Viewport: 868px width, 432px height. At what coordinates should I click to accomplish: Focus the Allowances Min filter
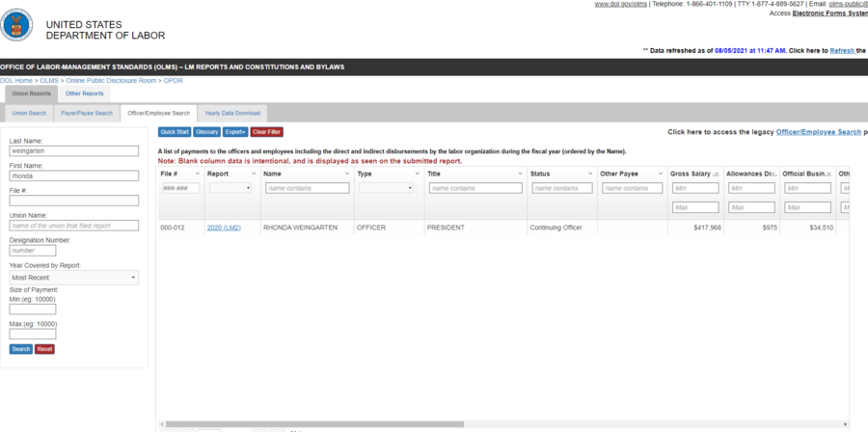pyautogui.click(x=751, y=188)
